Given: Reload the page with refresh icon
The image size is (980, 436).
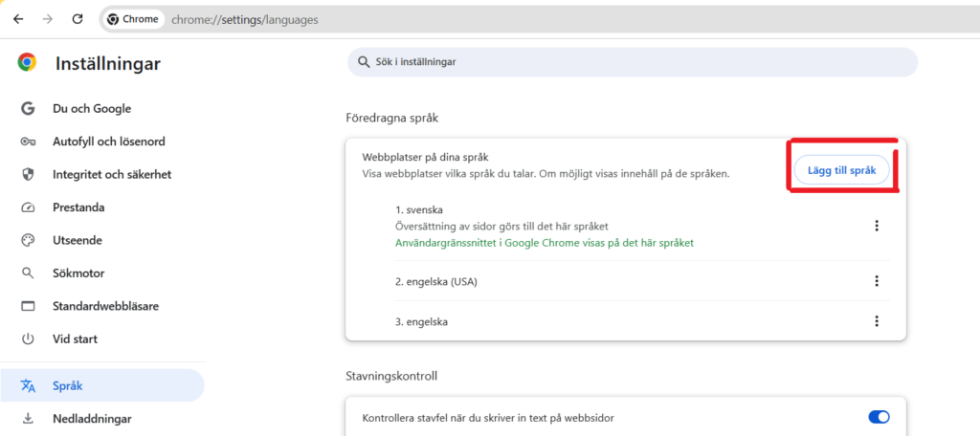Looking at the screenshot, I should coord(78,19).
